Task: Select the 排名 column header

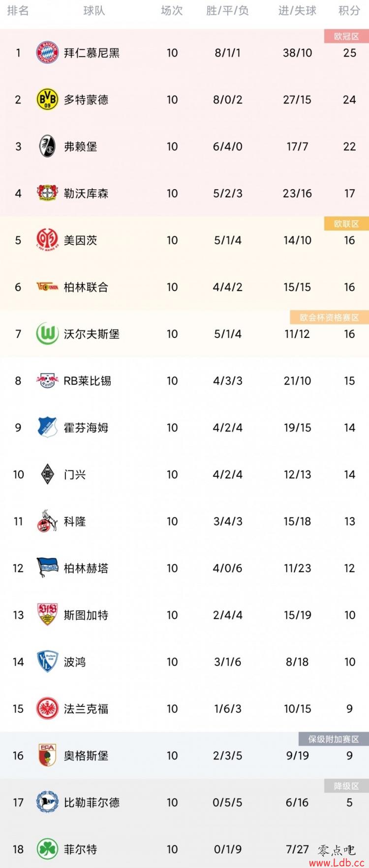Action: pyautogui.click(x=18, y=11)
